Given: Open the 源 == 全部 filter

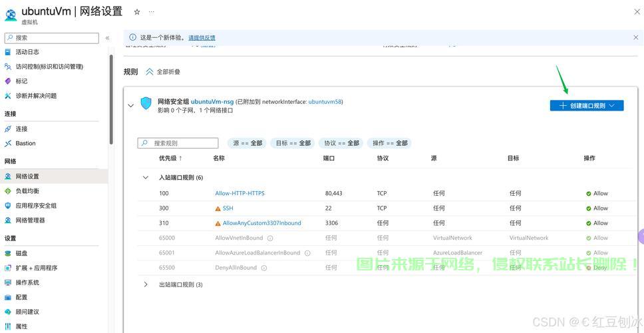Looking at the screenshot, I should 247,143.
